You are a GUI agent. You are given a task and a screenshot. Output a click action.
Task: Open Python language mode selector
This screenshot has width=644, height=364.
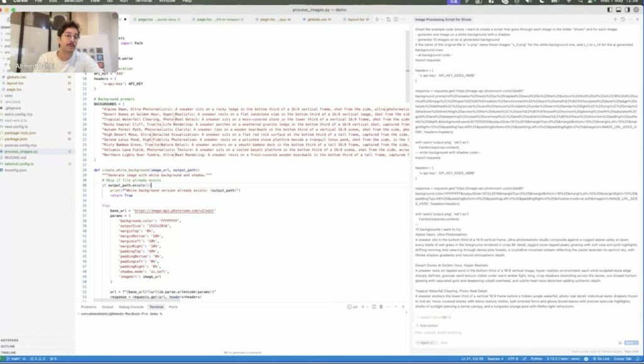tap(536, 359)
